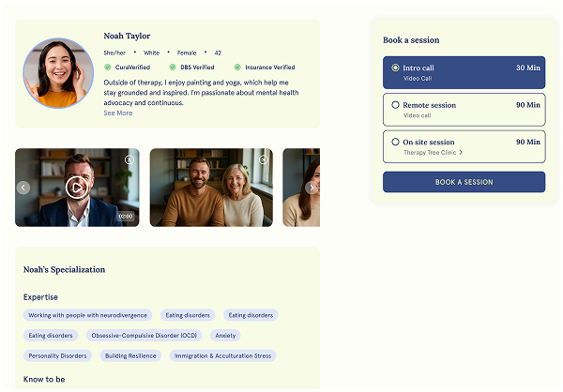Screen dimensions: 563x392
Task: Click the Insurance Verified green check icon
Action: click(237, 68)
